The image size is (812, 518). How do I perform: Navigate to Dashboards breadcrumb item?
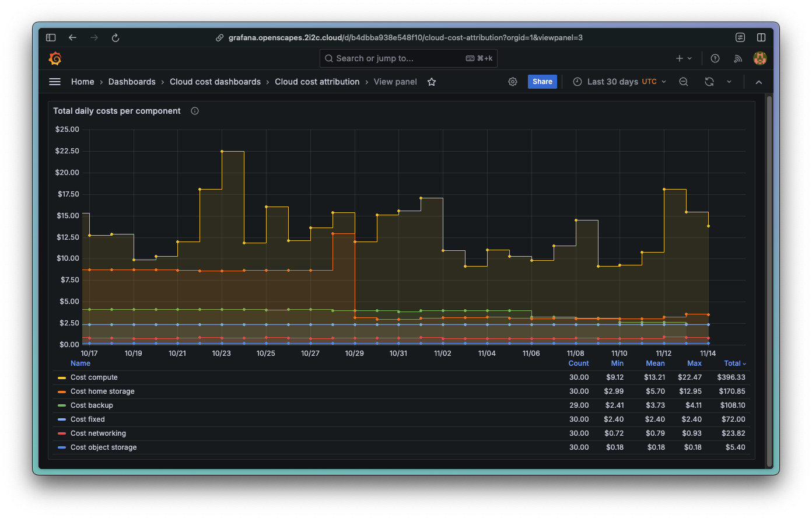pos(132,82)
